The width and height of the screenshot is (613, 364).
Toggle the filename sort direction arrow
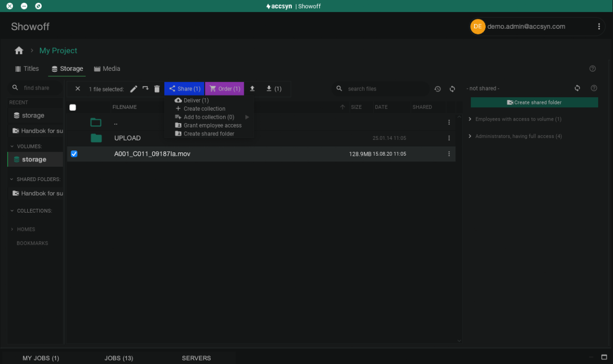point(342,107)
